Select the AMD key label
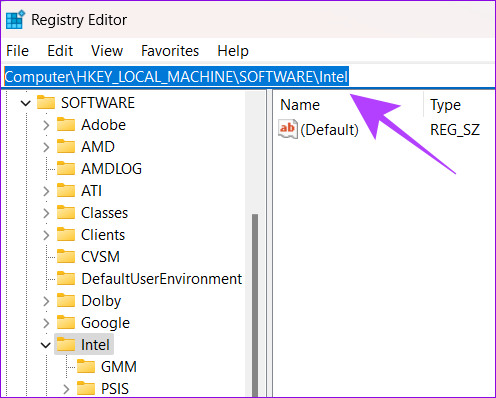 pyautogui.click(x=98, y=147)
